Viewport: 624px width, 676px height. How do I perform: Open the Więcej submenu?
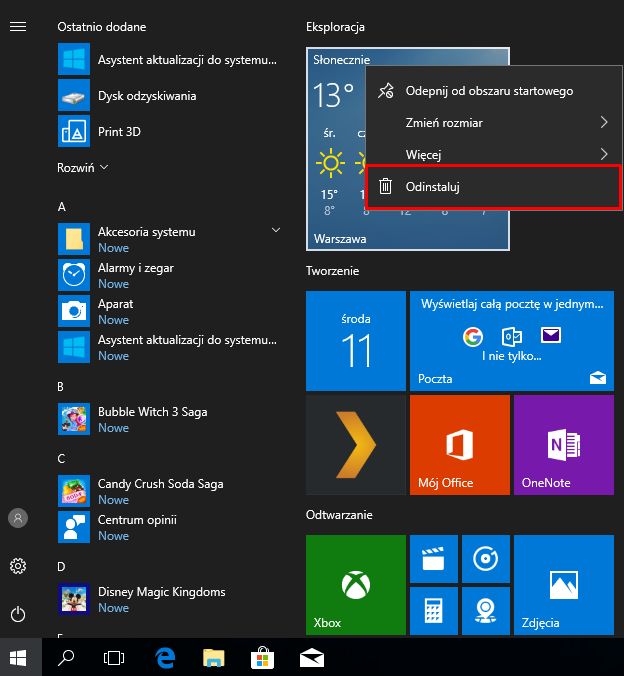493,154
